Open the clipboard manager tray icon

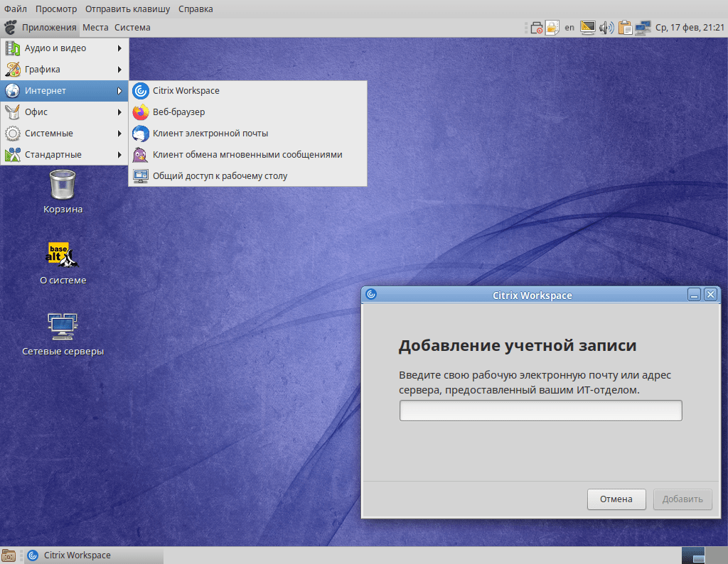point(625,28)
